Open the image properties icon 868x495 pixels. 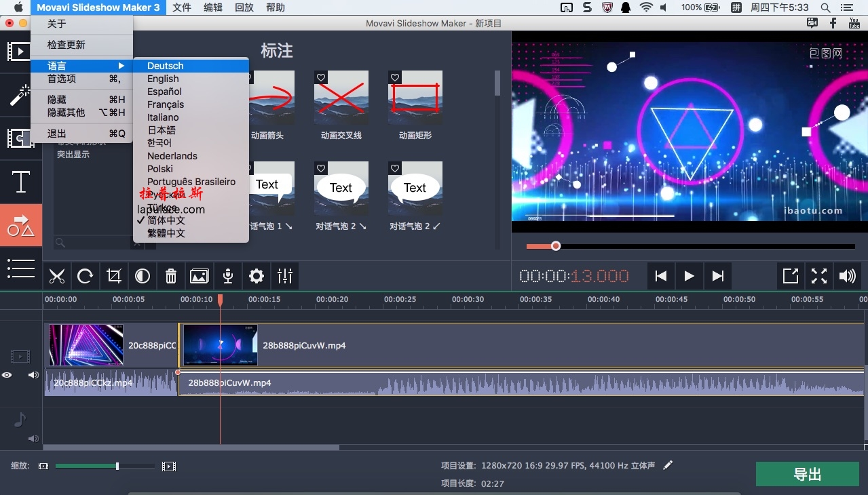click(200, 276)
